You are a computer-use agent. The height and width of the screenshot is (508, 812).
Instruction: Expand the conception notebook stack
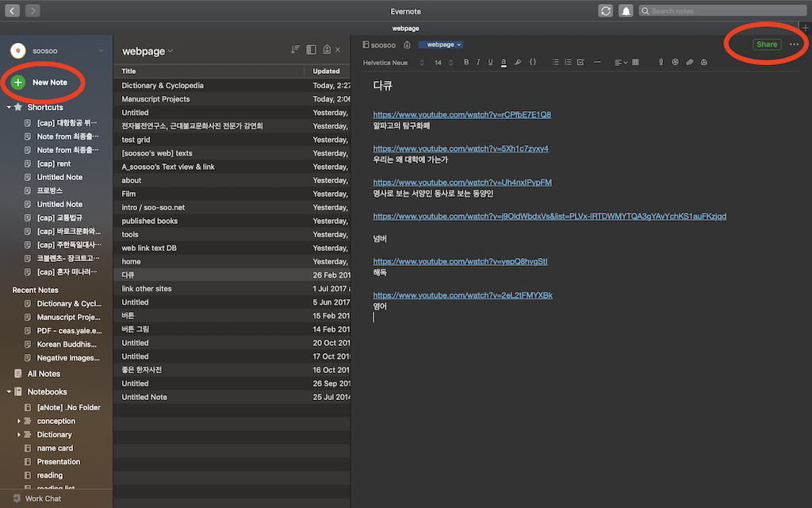point(19,421)
